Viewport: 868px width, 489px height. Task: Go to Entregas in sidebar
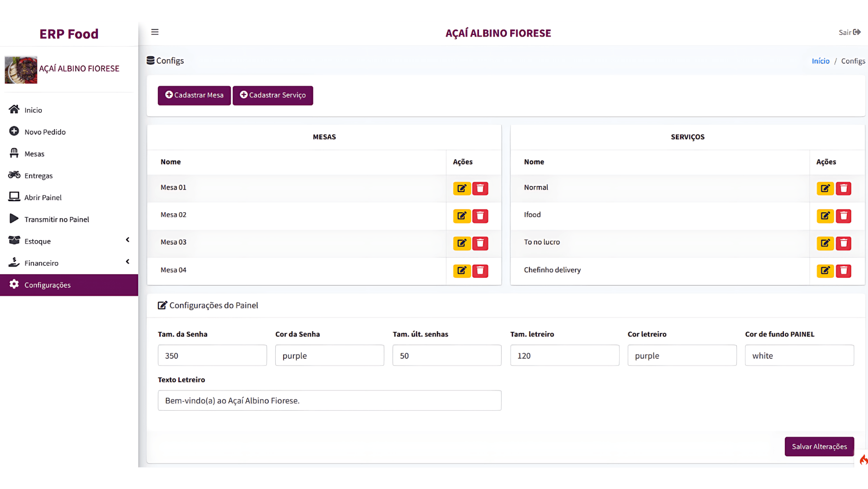38,176
